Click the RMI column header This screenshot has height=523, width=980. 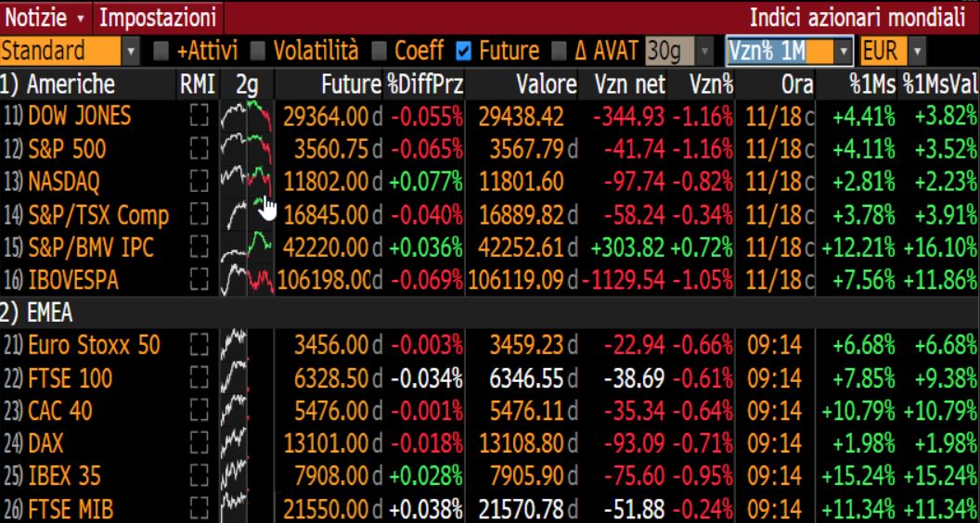coord(198,83)
